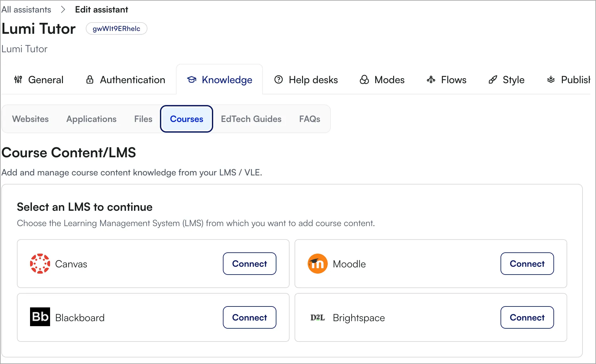Click the General tab sliders icon

[18, 80]
